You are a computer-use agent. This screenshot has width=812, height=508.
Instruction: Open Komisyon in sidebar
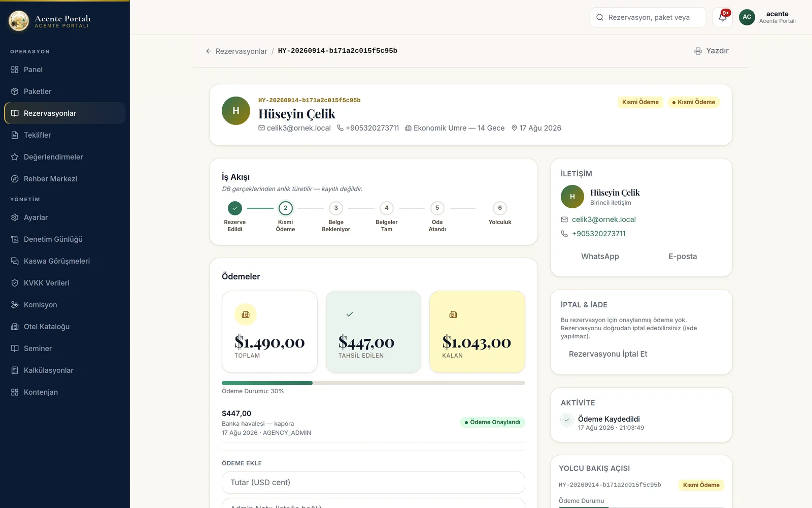(x=64, y=305)
